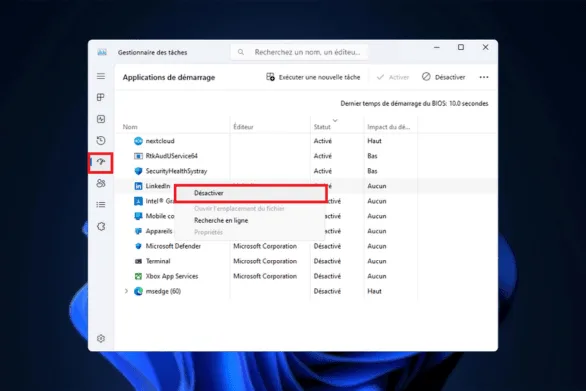Choose Désactiver in the context menu
The height and width of the screenshot is (391, 586).
point(250,194)
